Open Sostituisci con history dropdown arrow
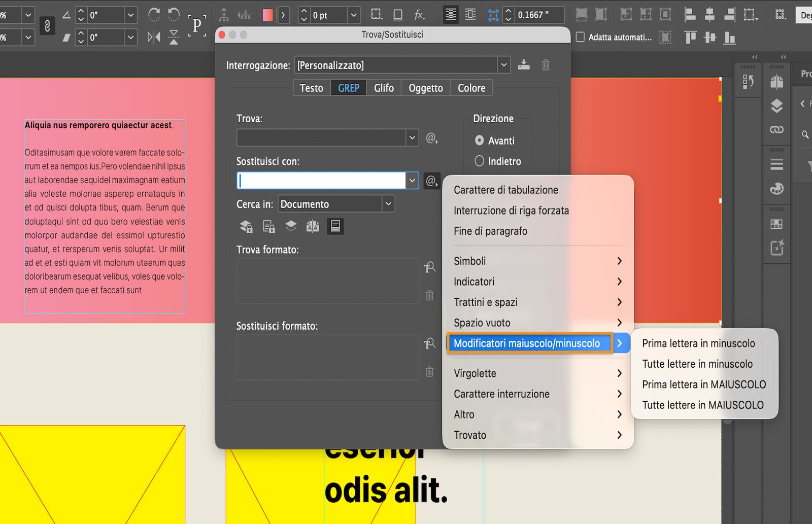 pyautogui.click(x=412, y=181)
